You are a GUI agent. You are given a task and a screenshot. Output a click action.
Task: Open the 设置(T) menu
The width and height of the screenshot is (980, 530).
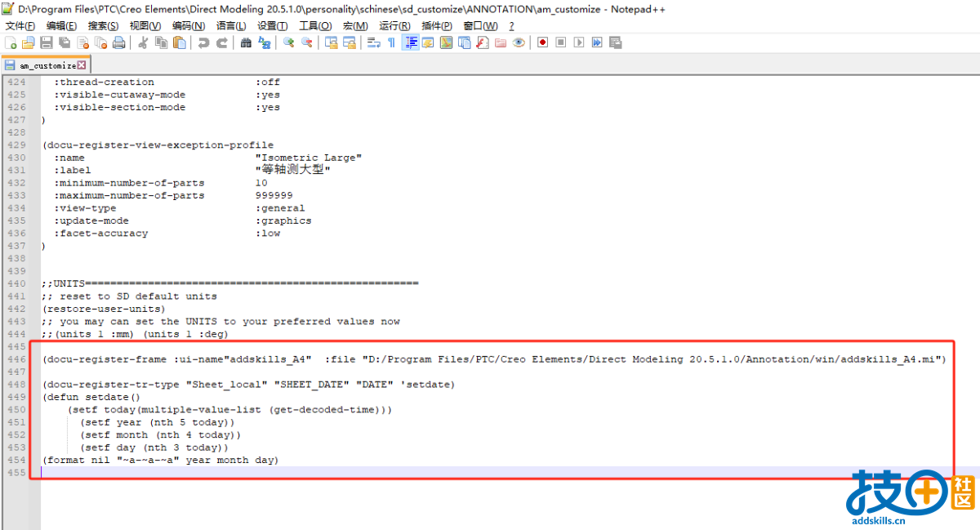click(273, 26)
